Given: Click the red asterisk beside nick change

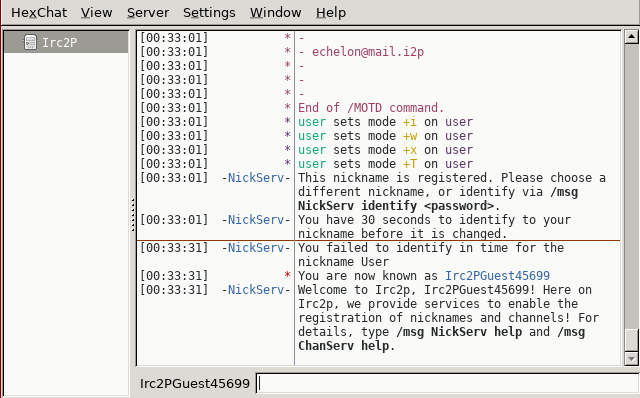Looking at the screenshot, I should [287, 275].
